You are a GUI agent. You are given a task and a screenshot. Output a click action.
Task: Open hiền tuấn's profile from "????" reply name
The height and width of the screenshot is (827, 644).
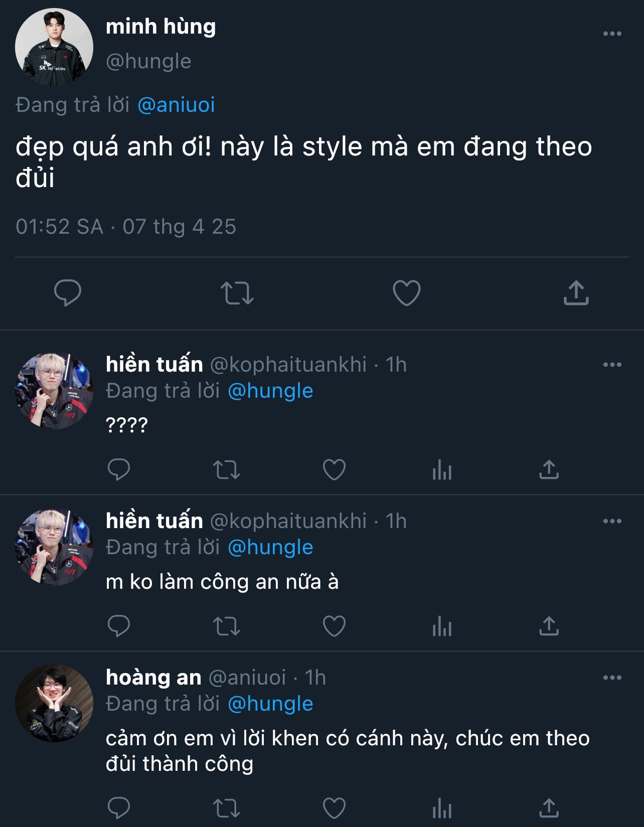point(154,365)
